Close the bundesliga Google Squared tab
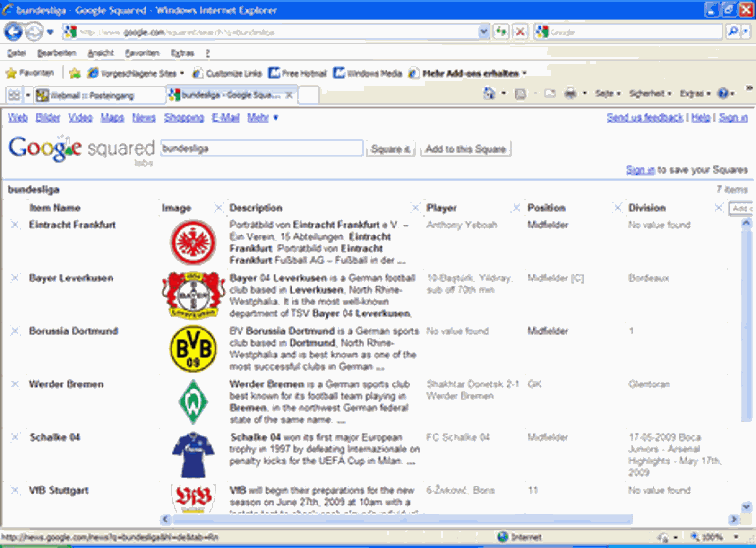756x548 pixels. 289,95
